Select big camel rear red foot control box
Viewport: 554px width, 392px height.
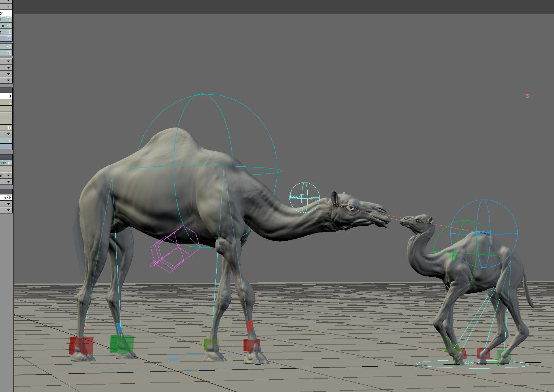pos(81,345)
